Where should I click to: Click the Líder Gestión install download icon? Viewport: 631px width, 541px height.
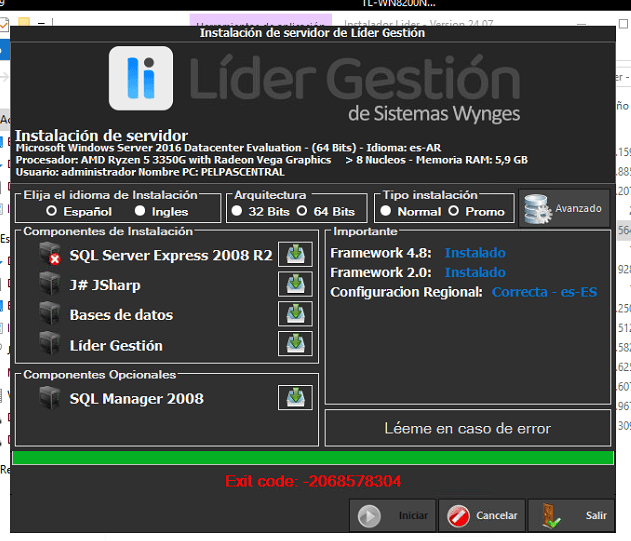coord(294,345)
